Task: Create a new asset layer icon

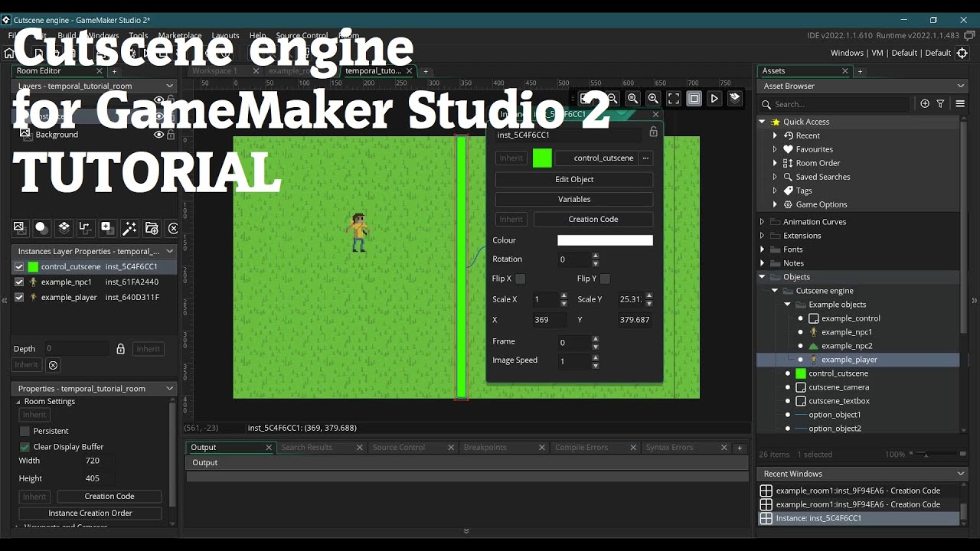Action: pos(107,227)
